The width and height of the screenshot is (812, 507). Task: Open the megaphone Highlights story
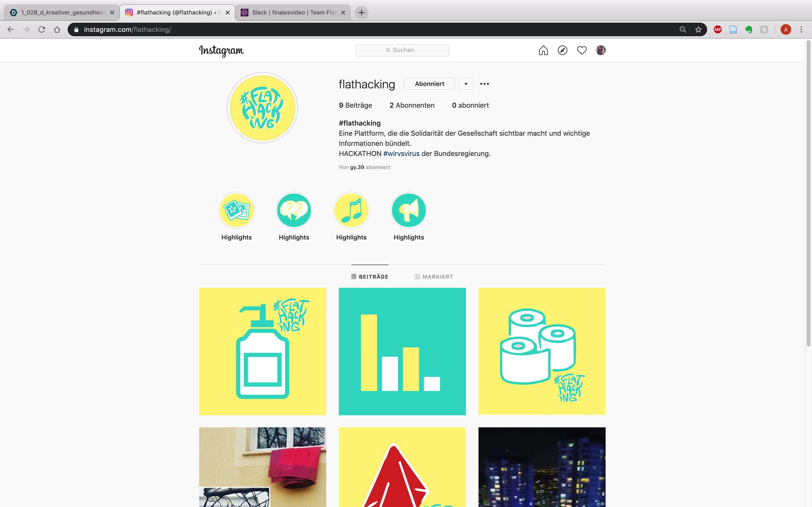(408, 210)
